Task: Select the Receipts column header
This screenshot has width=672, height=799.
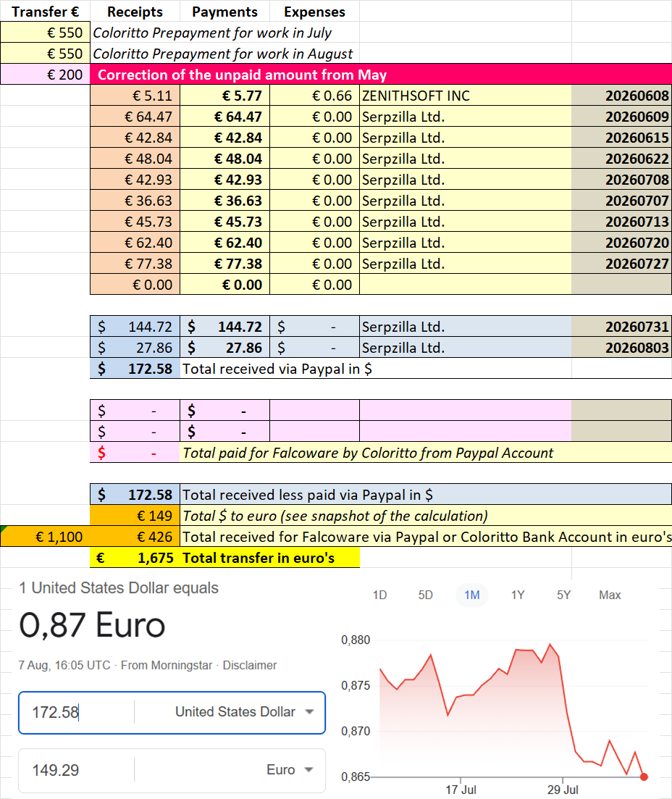Action: (135, 11)
